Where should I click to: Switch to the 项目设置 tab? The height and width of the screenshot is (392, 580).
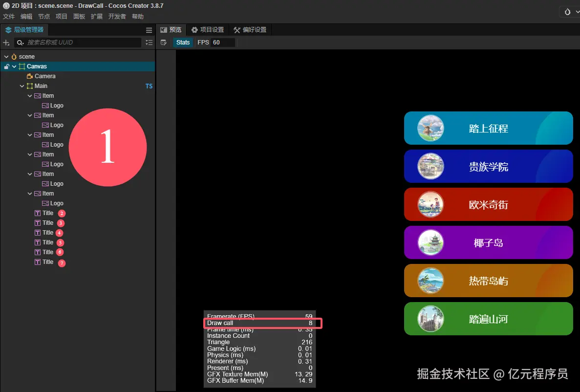click(x=207, y=30)
